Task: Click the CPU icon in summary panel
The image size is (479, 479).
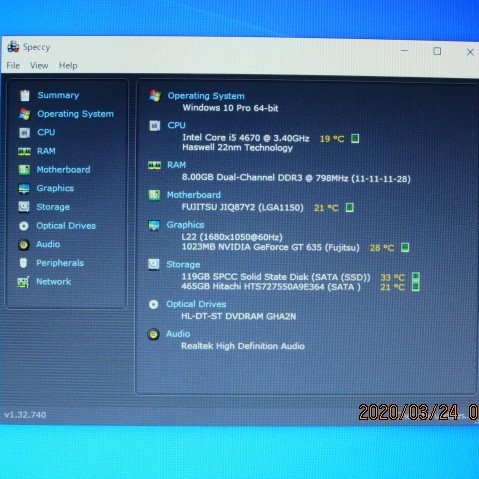Action: [x=155, y=126]
